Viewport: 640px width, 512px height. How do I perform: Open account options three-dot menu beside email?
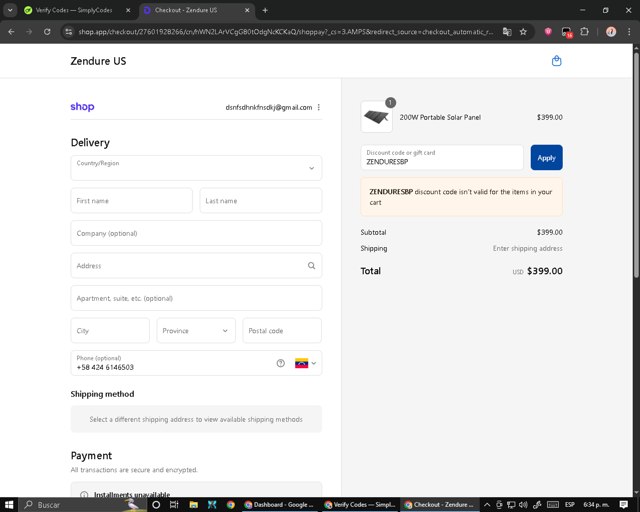pyautogui.click(x=318, y=107)
